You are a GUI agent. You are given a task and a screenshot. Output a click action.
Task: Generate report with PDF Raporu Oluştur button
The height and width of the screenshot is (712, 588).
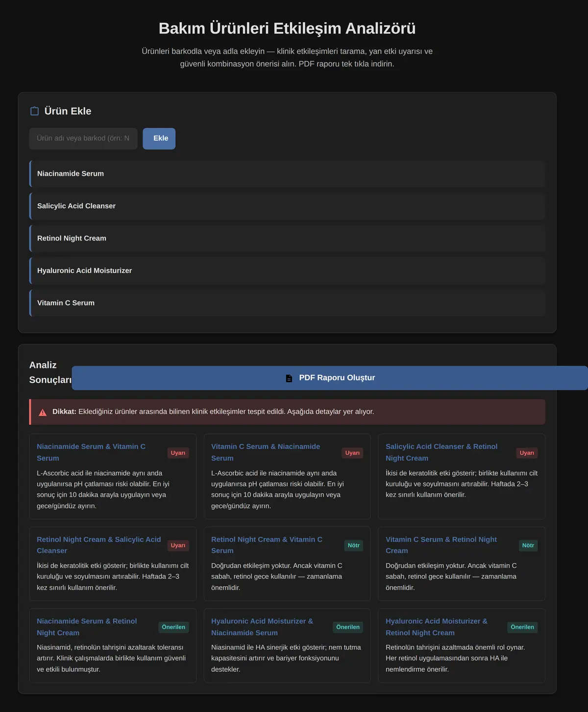[x=330, y=378]
